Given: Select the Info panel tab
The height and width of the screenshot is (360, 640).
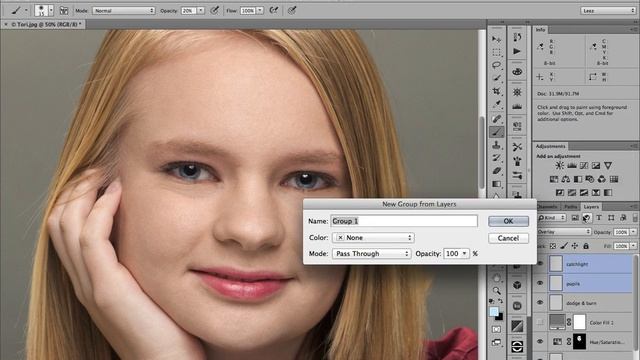Looking at the screenshot, I should coord(541,30).
